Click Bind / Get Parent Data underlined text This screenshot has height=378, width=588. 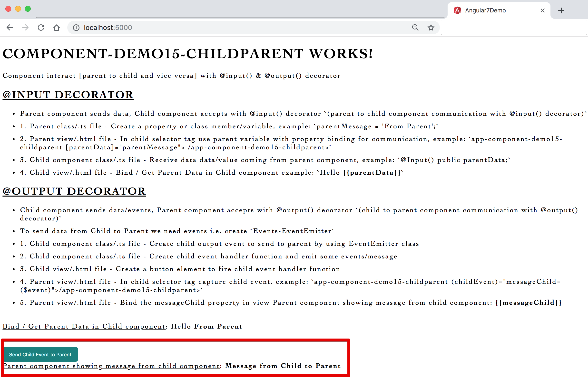click(x=84, y=326)
